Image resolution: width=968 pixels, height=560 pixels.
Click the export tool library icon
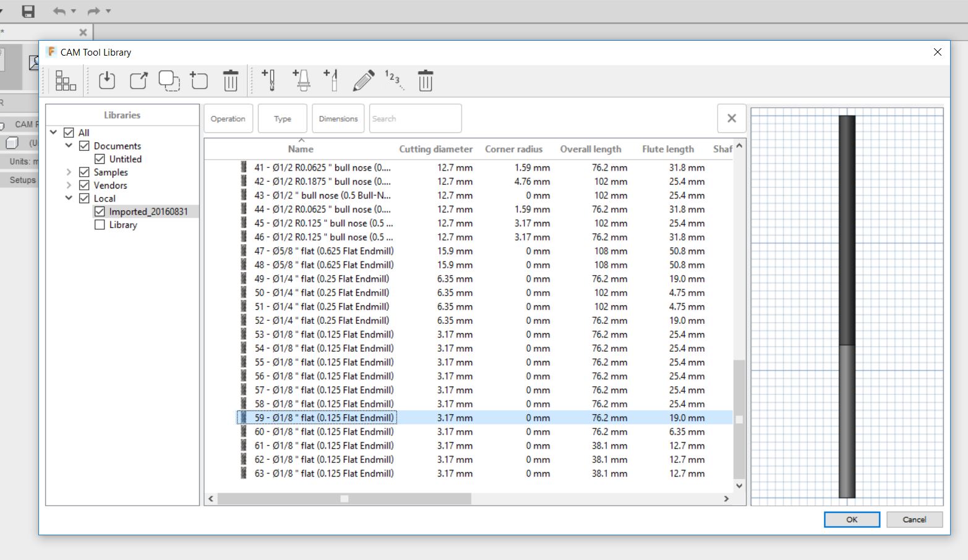pyautogui.click(x=138, y=80)
